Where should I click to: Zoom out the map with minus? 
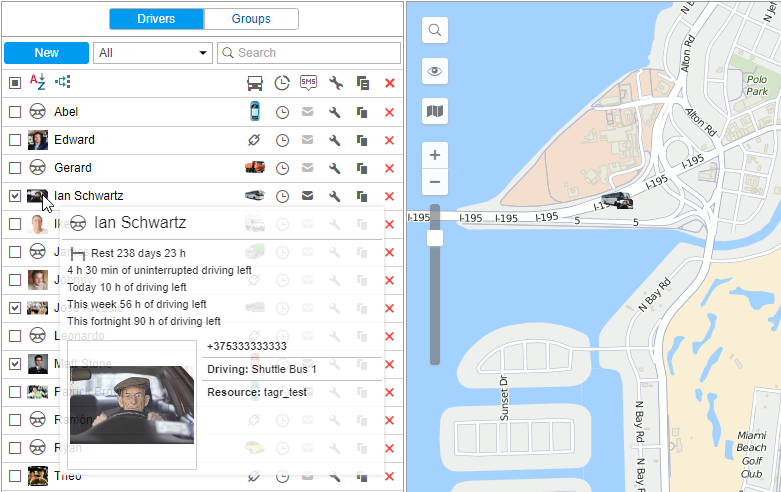click(x=435, y=182)
